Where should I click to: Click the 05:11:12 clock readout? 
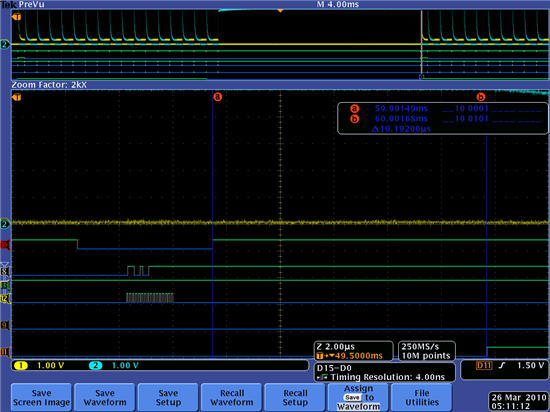[511, 406]
